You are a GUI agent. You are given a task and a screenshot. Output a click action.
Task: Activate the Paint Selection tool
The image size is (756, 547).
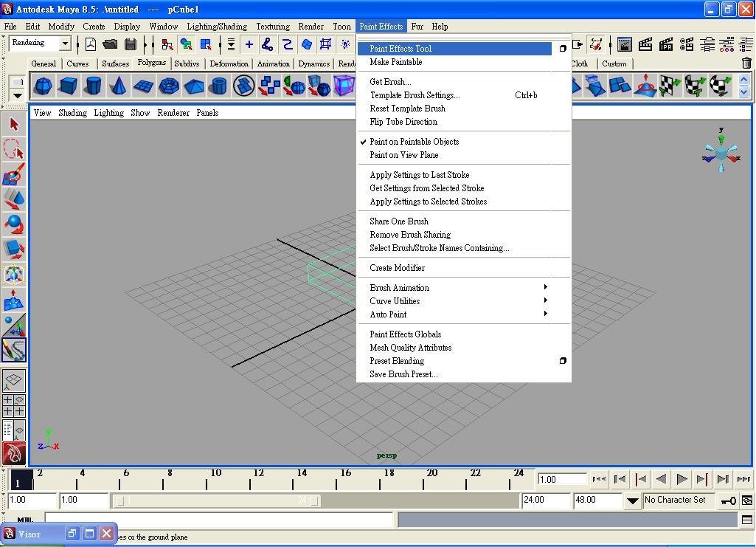pyautogui.click(x=14, y=173)
